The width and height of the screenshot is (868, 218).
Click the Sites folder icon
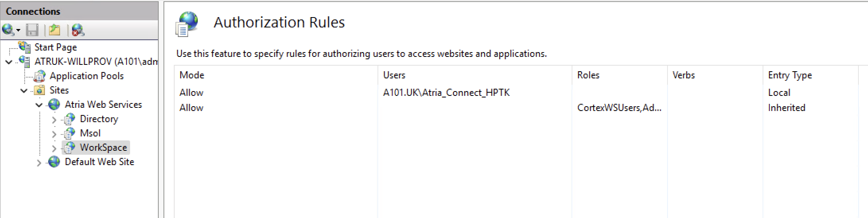[x=39, y=90]
